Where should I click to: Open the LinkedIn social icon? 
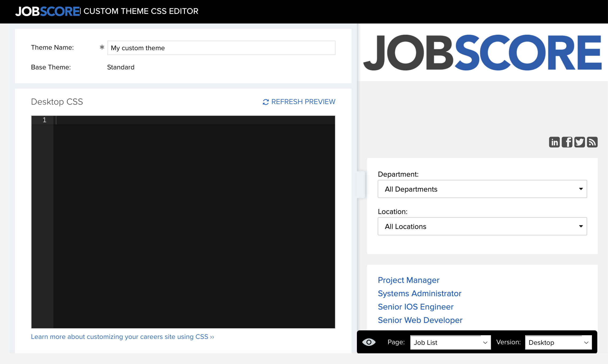click(x=554, y=142)
